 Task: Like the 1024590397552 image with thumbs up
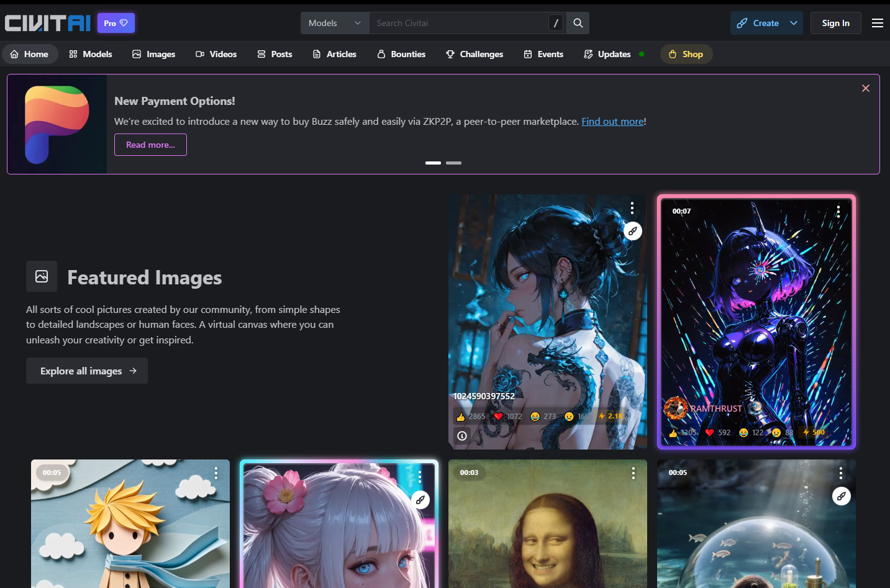pos(471,416)
